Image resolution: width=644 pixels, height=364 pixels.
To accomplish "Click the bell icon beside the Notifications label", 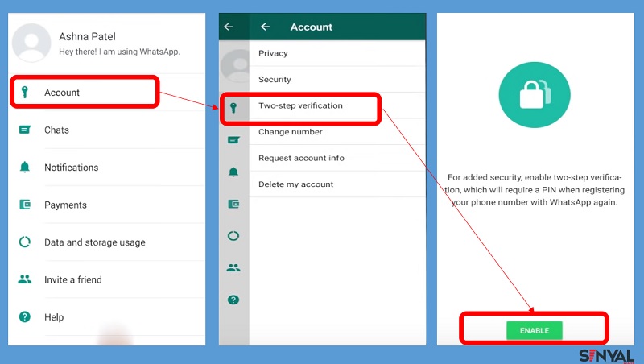I will 25,168.
